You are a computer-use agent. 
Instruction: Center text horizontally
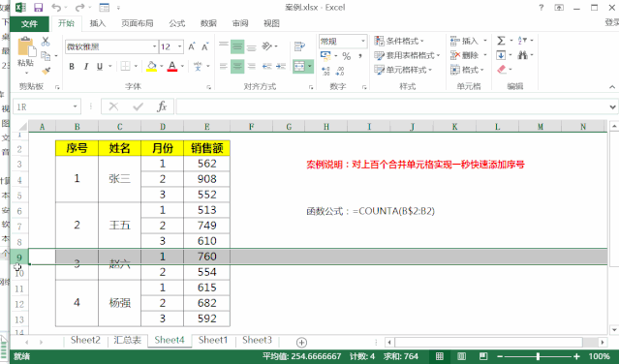(237, 66)
